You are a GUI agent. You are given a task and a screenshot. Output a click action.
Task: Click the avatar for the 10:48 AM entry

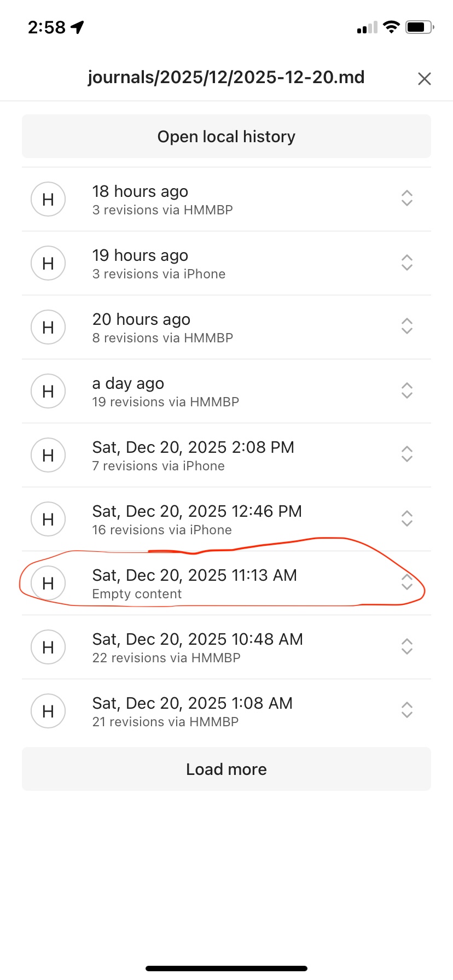tap(48, 647)
